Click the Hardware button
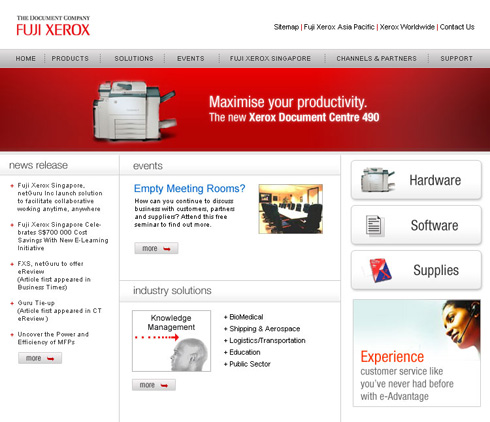 [x=416, y=180]
